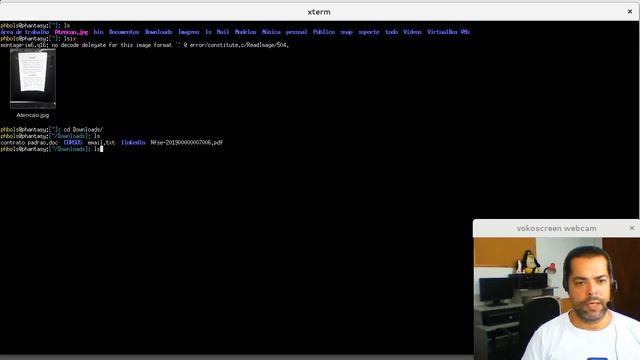
Task: Click the 'CURSOS' directory name
Action: pos(73,142)
